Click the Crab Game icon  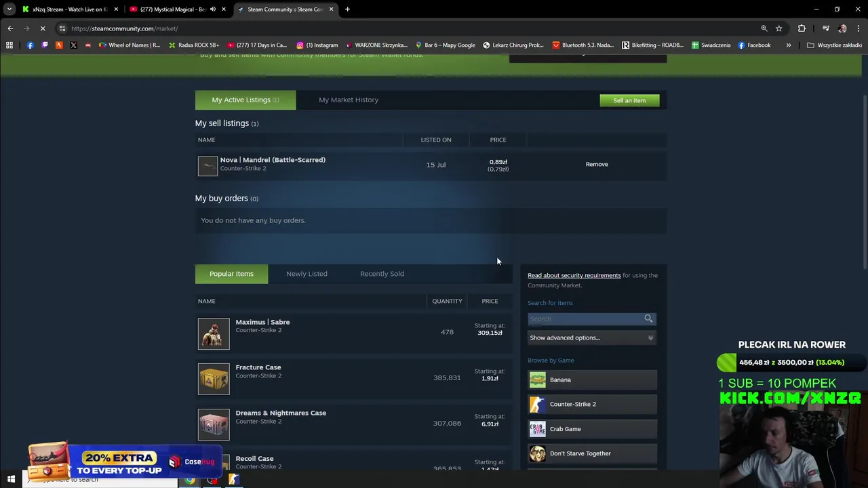coord(538,429)
